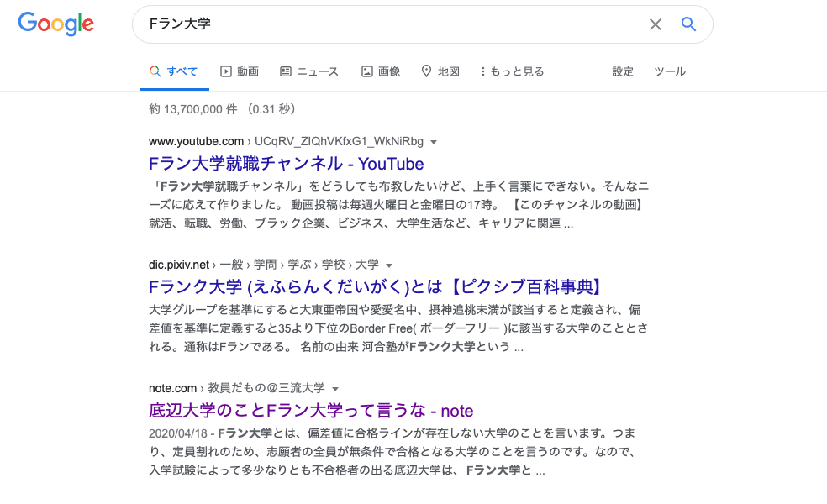Clear the search box with X icon

[655, 24]
